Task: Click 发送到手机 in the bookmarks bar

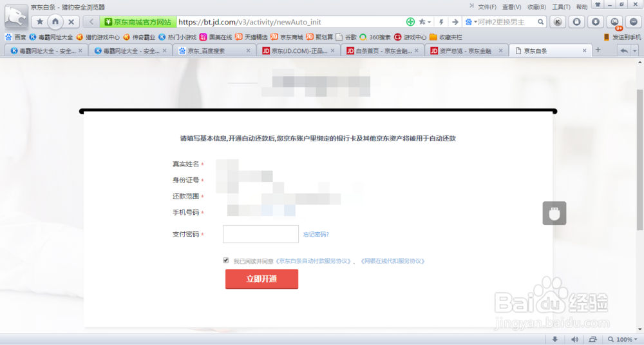Action: point(622,37)
